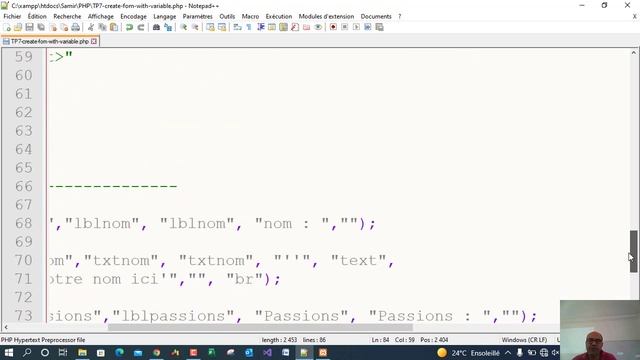Image resolution: width=640 pixels, height=360 pixels.
Task: Zoom in using the toolbar icon
Action: pos(183,27)
